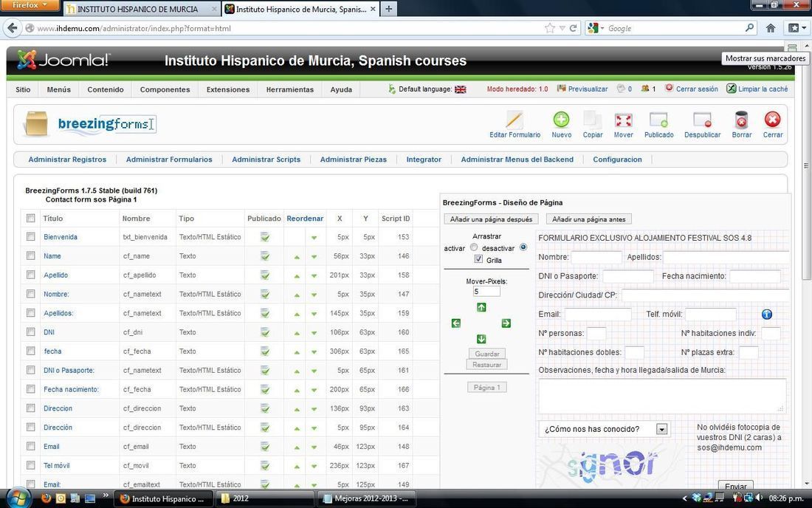Open Google search engine selector dropdown

point(596,28)
